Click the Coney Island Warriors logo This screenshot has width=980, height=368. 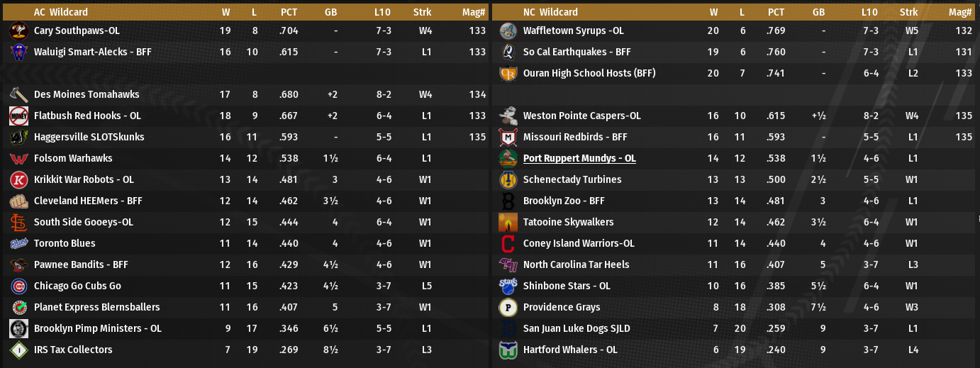[508, 244]
